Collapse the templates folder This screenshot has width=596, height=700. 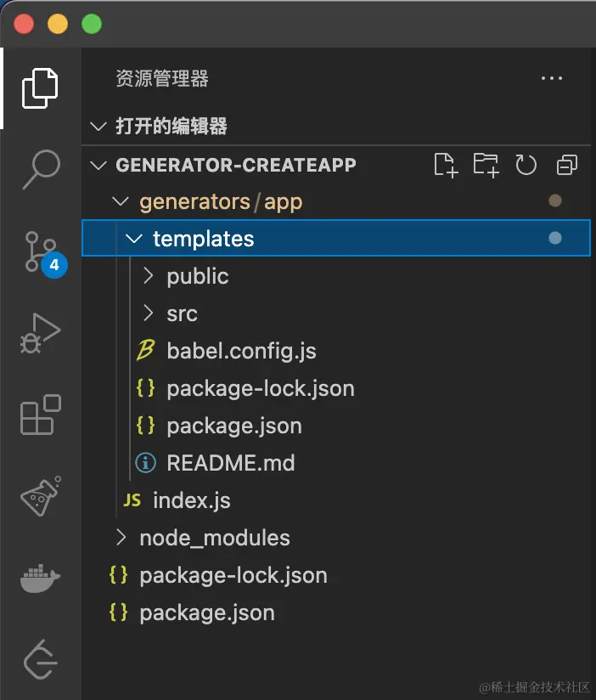click(x=133, y=239)
